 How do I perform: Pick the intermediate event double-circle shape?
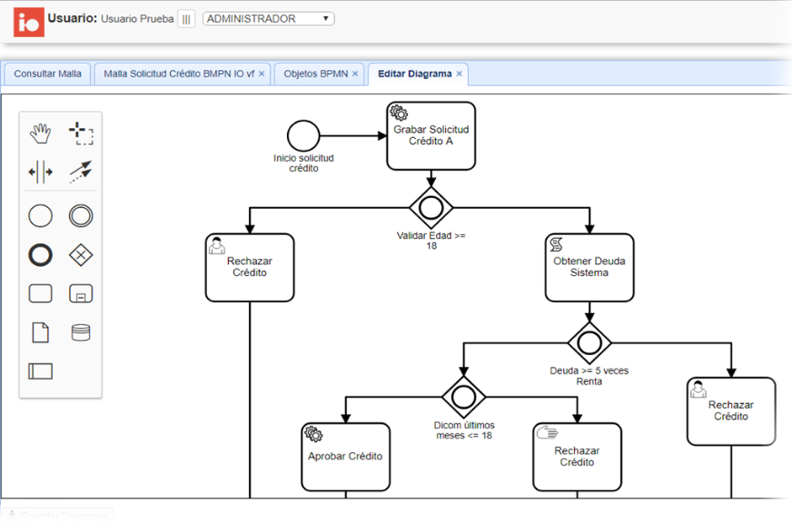tap(81, 216)
